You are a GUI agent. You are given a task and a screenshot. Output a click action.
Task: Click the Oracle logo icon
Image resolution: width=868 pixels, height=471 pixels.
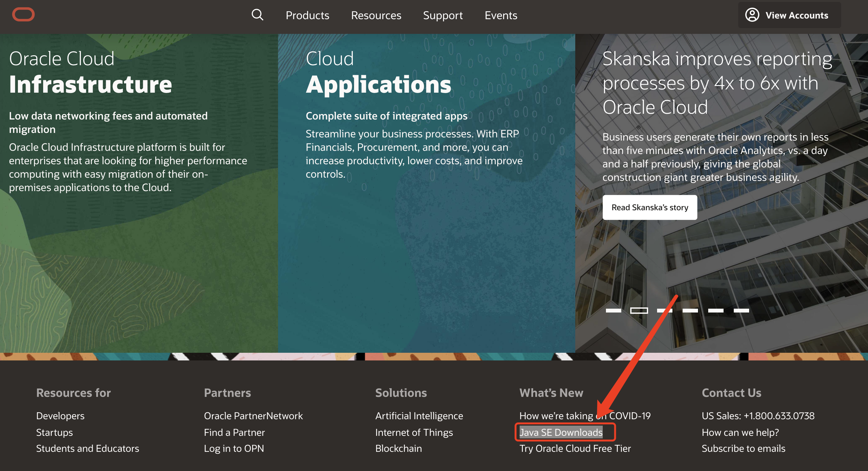click(23, 14)
